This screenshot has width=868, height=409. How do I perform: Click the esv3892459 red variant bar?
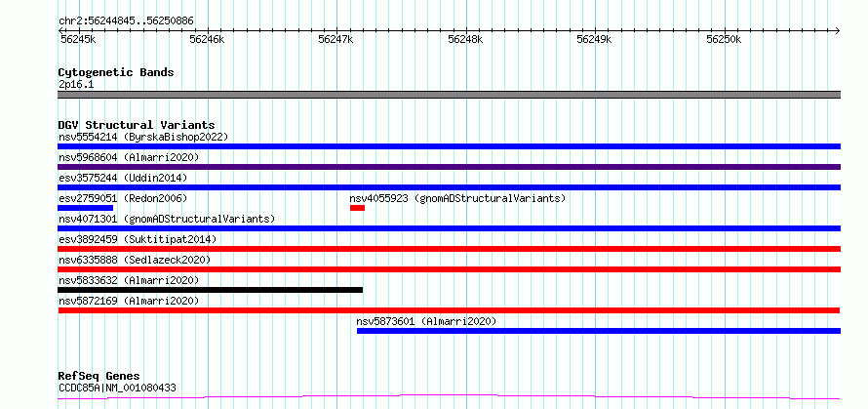pyautogui.click(x=449, y=249)
